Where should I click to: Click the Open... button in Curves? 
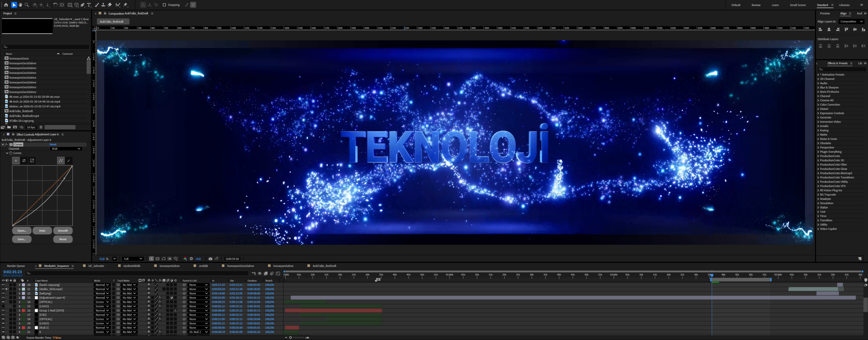click(x=22, y=231)
